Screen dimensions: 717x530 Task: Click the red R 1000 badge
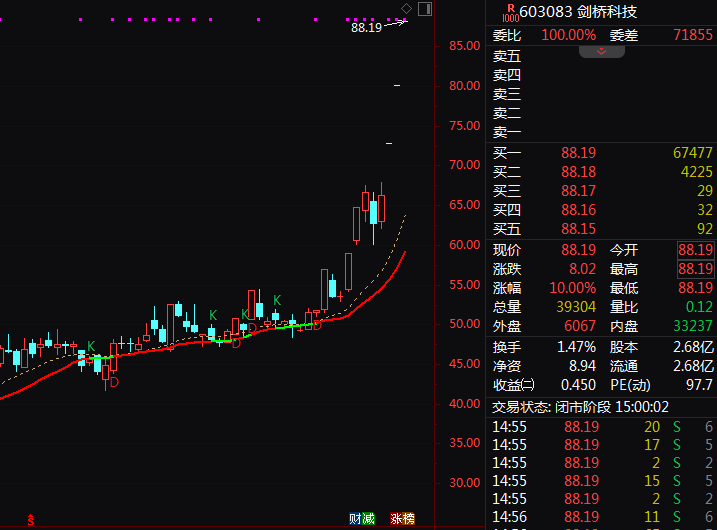pos(510,12)
